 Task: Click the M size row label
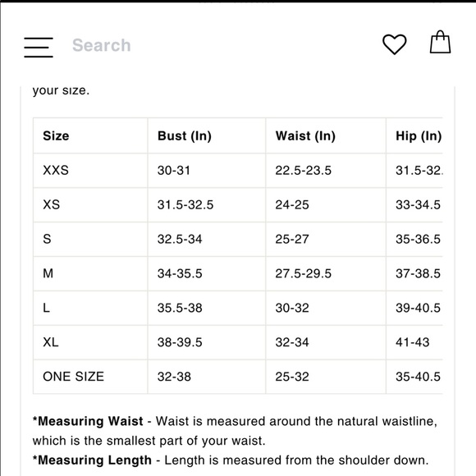(x=48, y=273)
